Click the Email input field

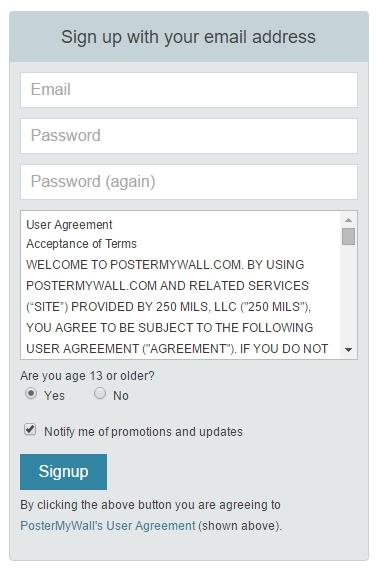coord(189,90)
